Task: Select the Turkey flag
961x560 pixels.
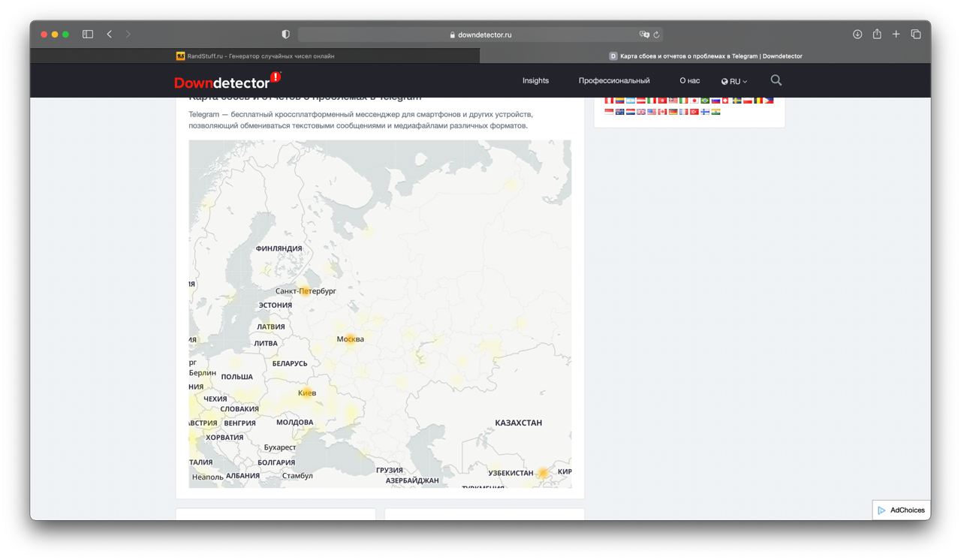Action: click(x=694, y=112)
